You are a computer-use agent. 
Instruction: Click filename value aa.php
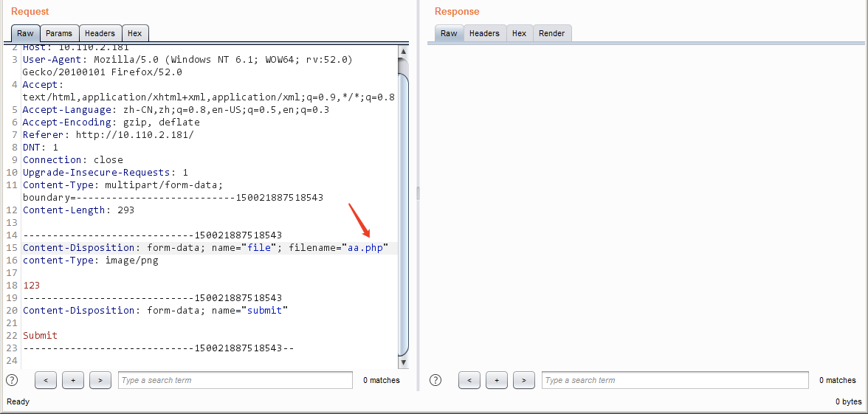point(365,247)
